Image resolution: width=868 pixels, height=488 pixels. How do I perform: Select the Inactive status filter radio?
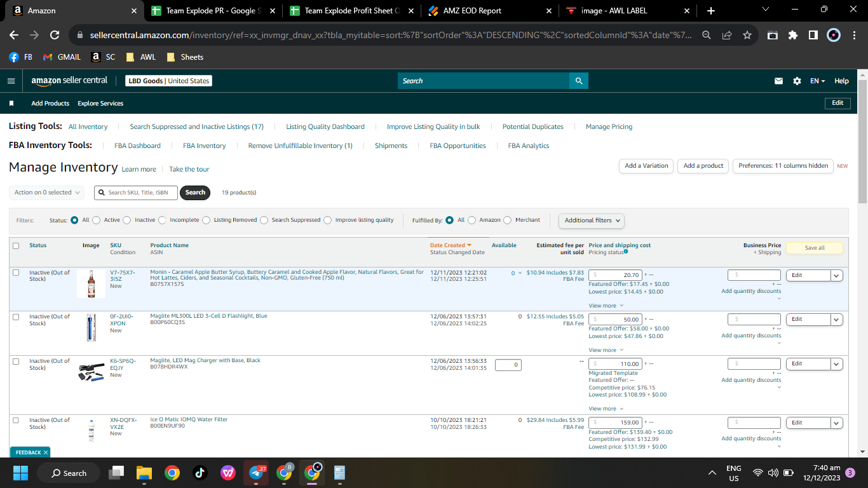coord(127,220)
